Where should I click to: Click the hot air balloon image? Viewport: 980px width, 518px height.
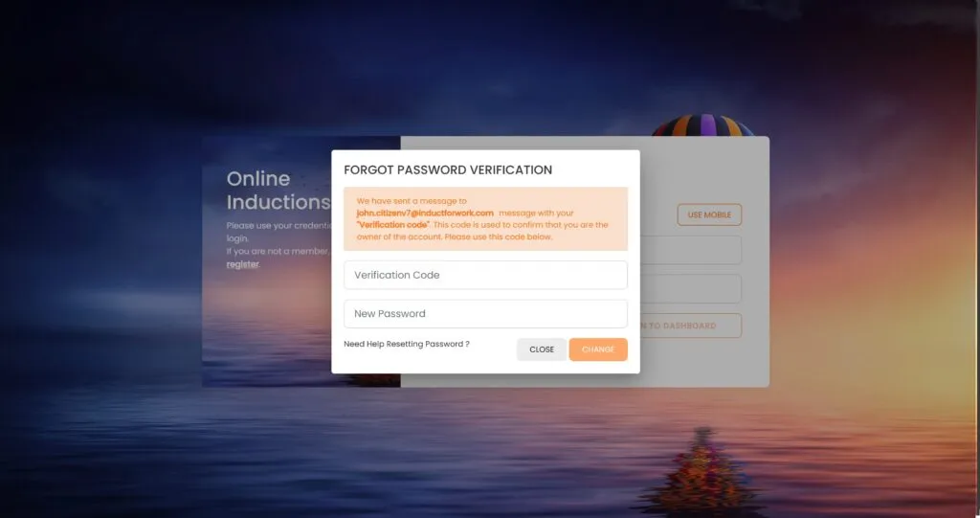tap(702, 125)
